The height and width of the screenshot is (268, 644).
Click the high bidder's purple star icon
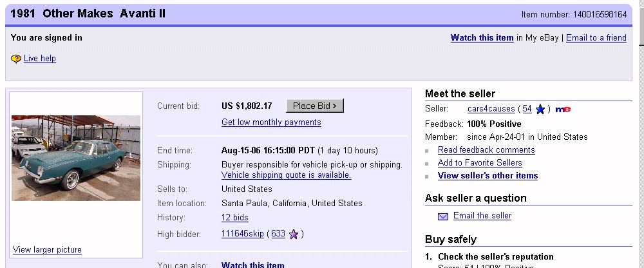(294, 234)
